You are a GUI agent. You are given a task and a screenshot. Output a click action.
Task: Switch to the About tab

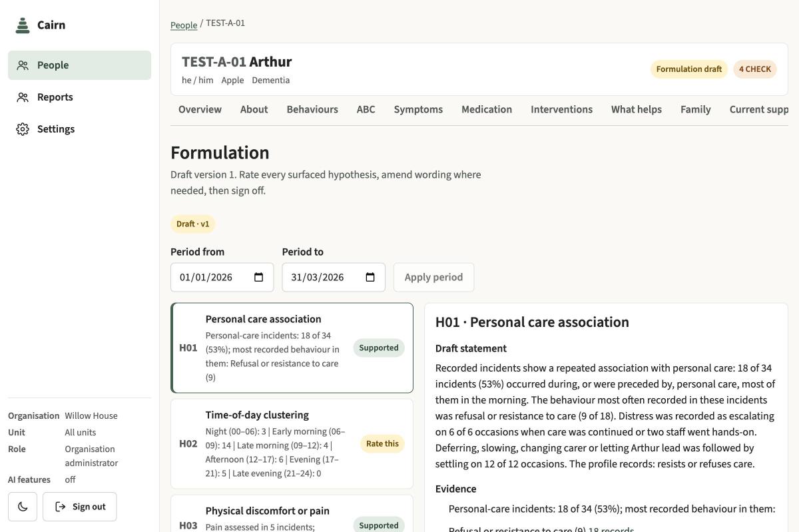coord(254,110)
